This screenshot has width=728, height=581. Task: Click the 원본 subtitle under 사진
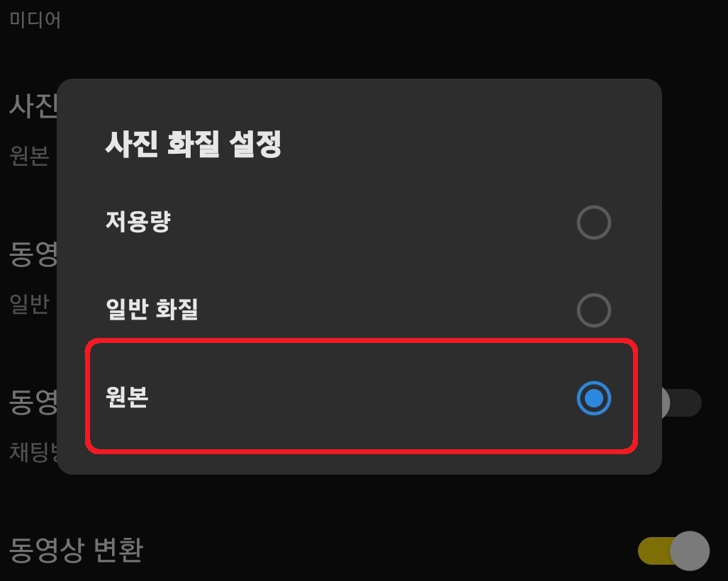click(27, 159)
